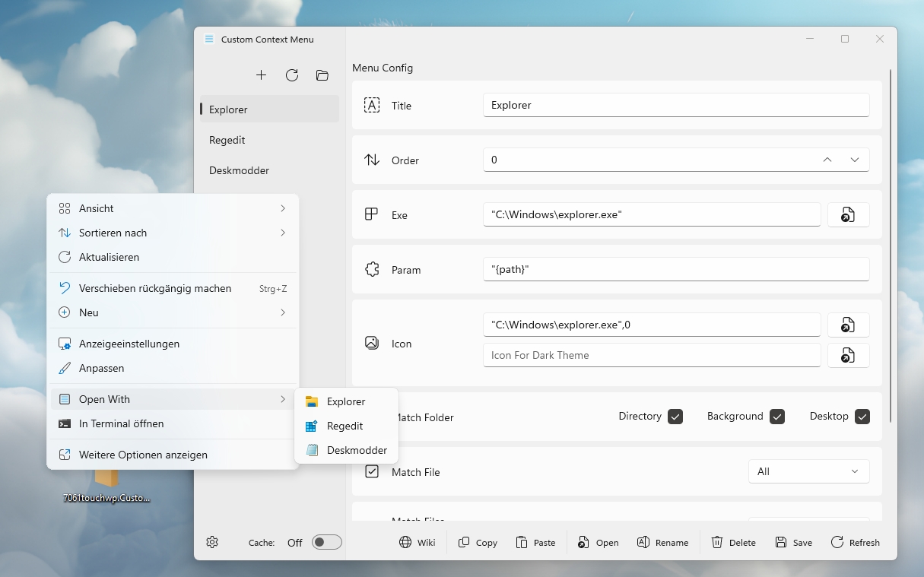This screenshot has width=924, height=577.
Task: Select Regedit in Open With submenu
Action: tap(346, 426)
